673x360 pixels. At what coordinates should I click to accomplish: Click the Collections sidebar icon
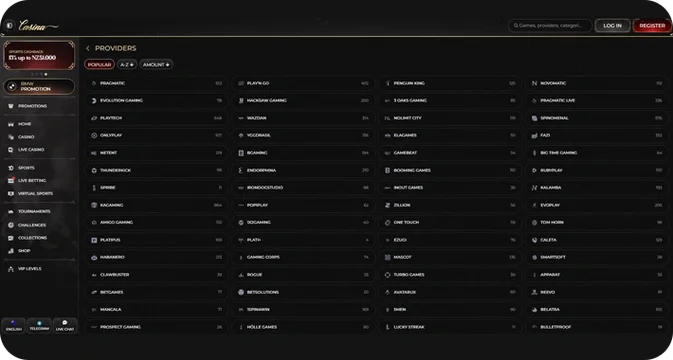(11, 238)
